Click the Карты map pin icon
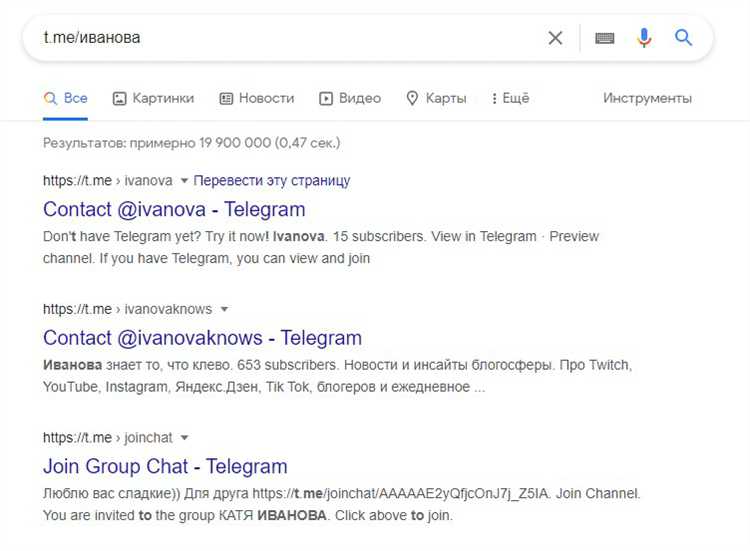This screenshot has height=551, width=750. (412, 98)
